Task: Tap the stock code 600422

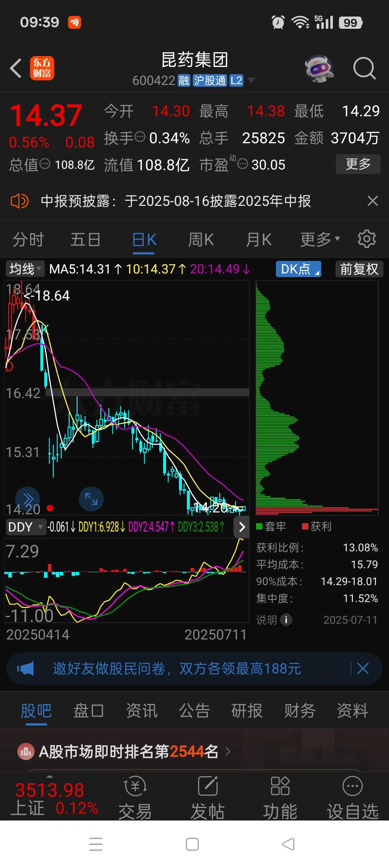Action: (x=154, y=81)
